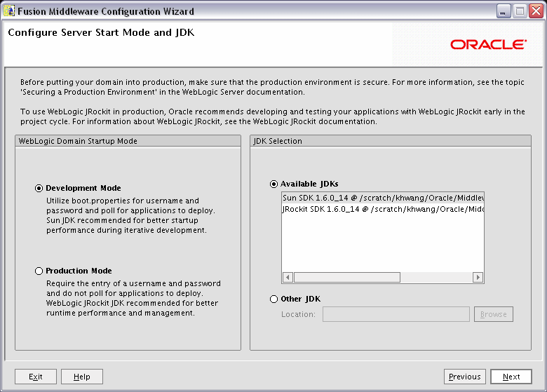Screen dimensions: 547x392
Task: Select the Production Mode radio button
Action: 39,271
